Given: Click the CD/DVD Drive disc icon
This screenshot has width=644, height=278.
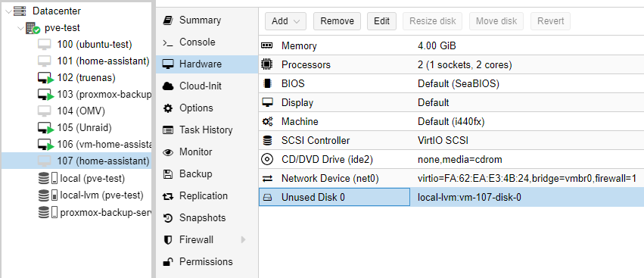Looking at the screenshot, I should 267,160.
